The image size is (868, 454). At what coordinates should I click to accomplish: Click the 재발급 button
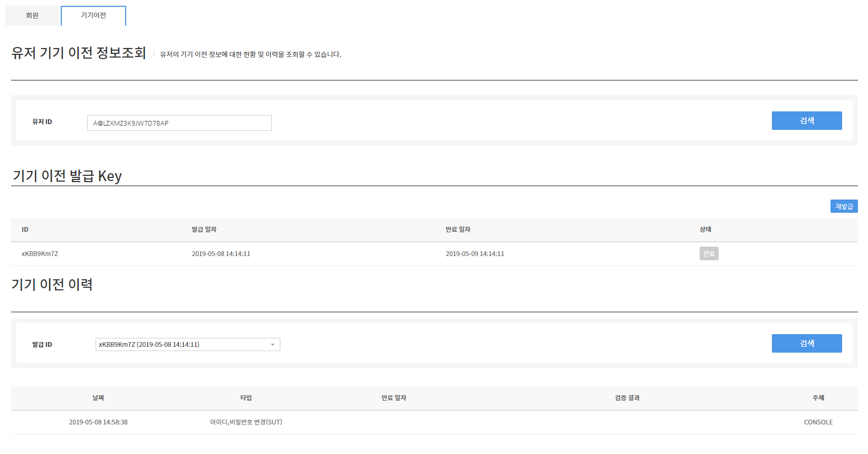844,206
